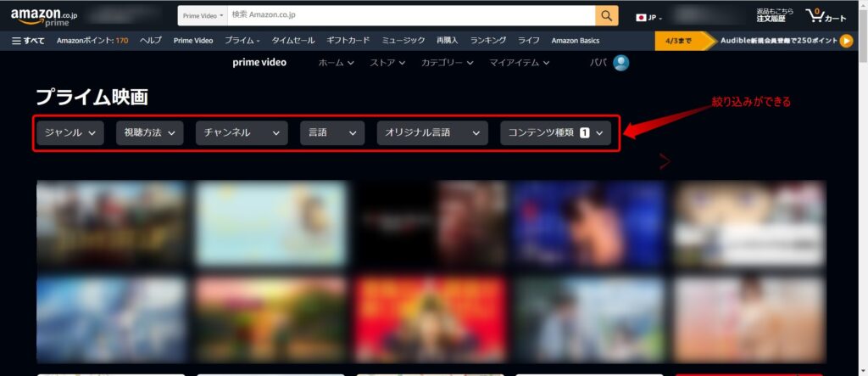The height and width of the screenshot is (376, 868).
Task: Click the 4/3まで banner label
Action: tap(678, 41)
